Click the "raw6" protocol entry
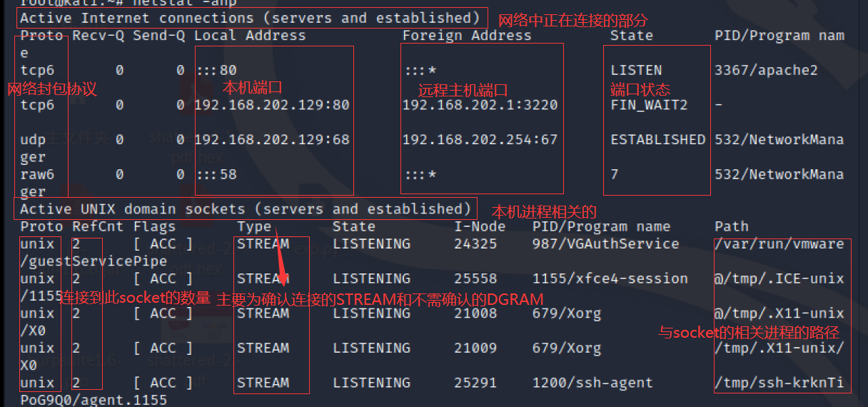This screenshot has width=868, height=407. (37, 174)
